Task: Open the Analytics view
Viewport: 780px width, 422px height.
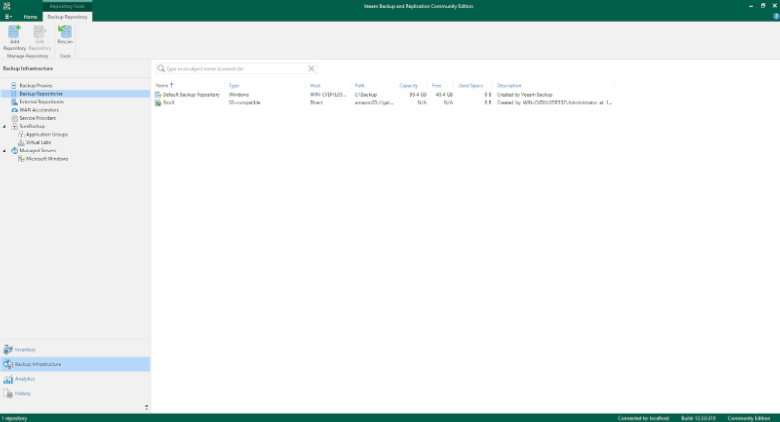Action: point(75,379)
